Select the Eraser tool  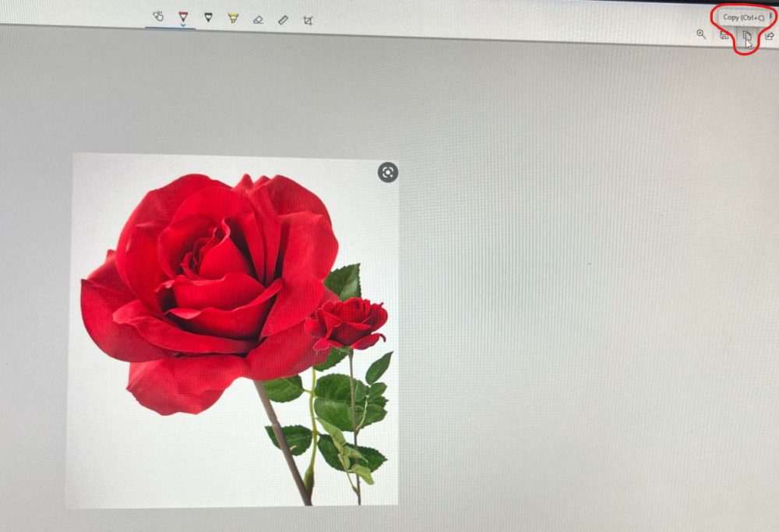pos(258,20)
